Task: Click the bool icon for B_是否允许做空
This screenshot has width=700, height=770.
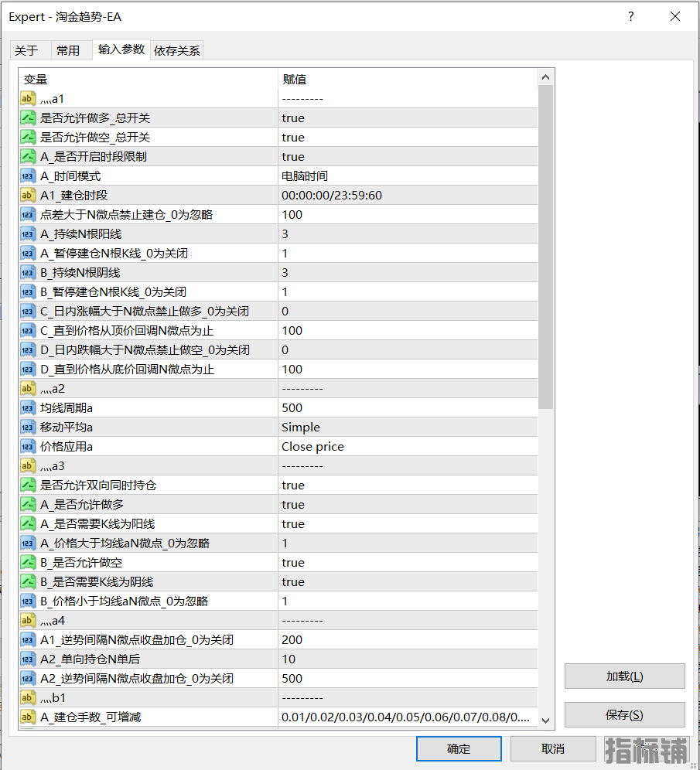Action: point(28,563)
